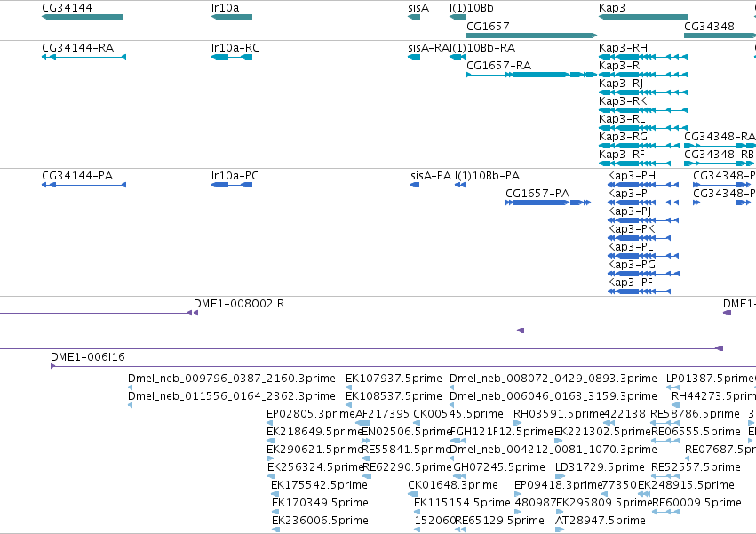The width and height of the screenshot is (756, 534).
Task: Click Dmel_neb_011556_0164_2362.3prime EST
Action: coord(232,396)
